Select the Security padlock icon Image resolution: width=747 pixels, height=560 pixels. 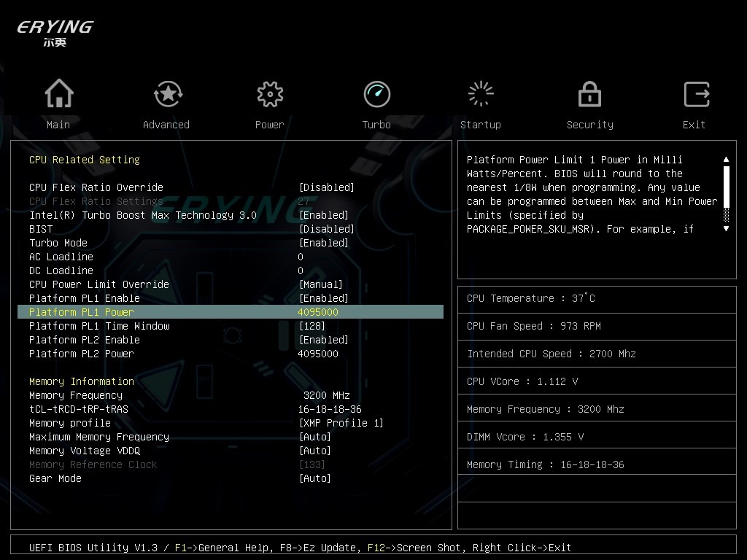coord(589,94)
